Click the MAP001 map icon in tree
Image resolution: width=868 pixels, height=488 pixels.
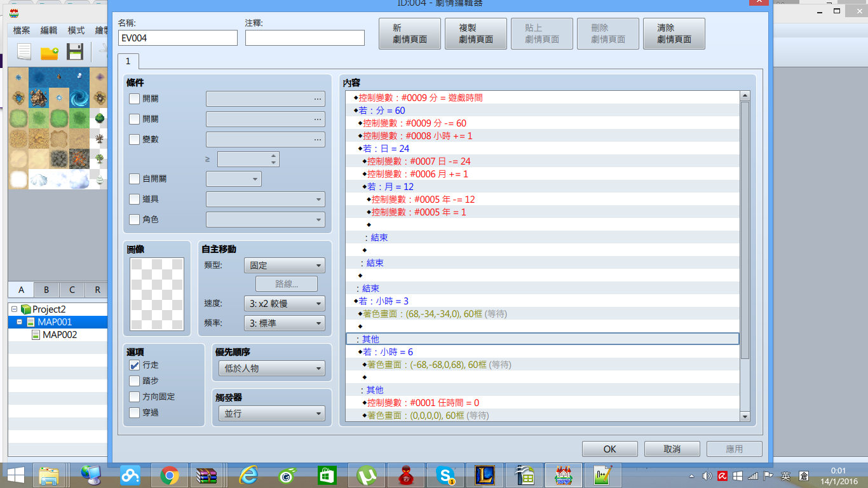[x=31, y=322]
